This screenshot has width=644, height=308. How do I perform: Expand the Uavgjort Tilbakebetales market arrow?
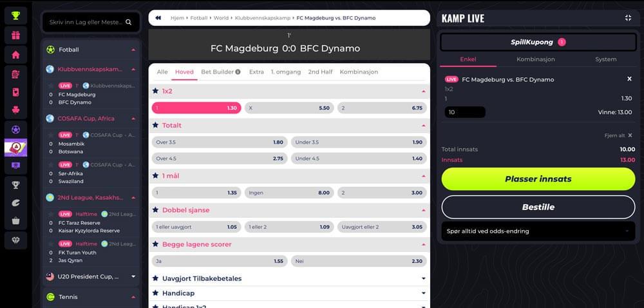[424, 278]
